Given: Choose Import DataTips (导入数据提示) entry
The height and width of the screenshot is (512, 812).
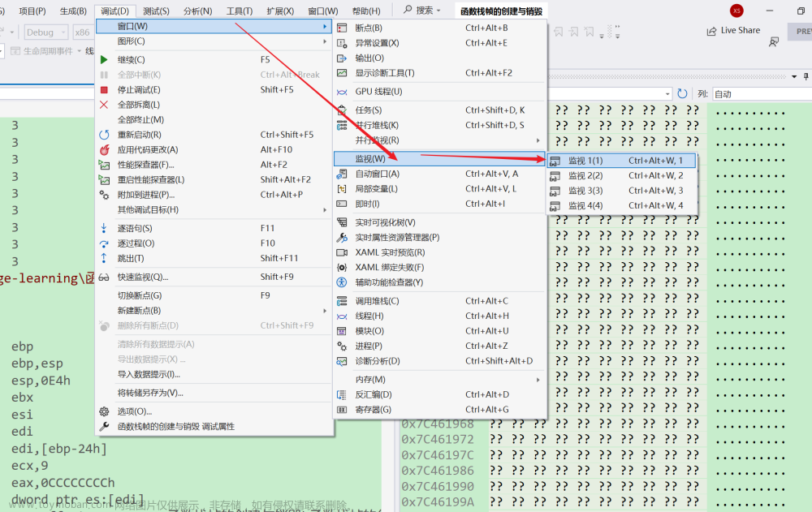Looking at the screenshot, I should (214, 374).
